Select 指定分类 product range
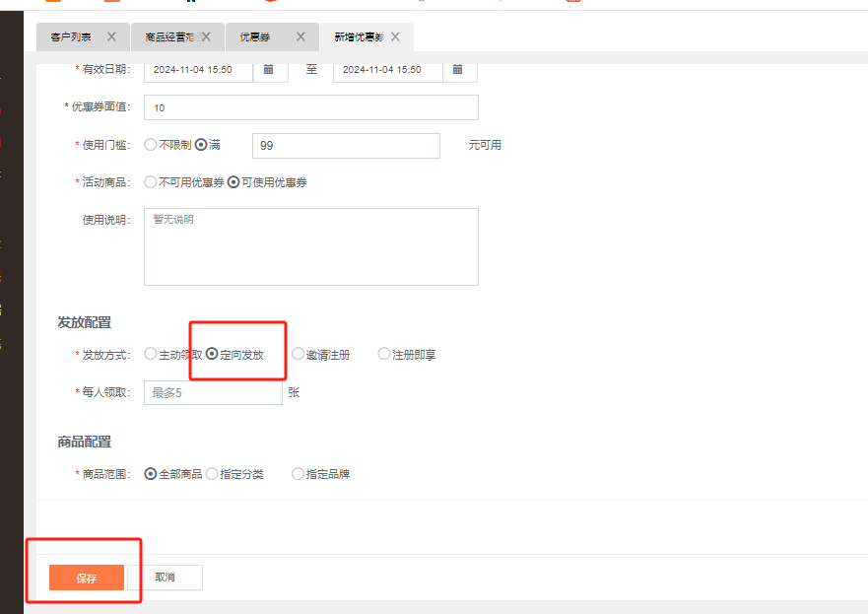 coord(212,474)
